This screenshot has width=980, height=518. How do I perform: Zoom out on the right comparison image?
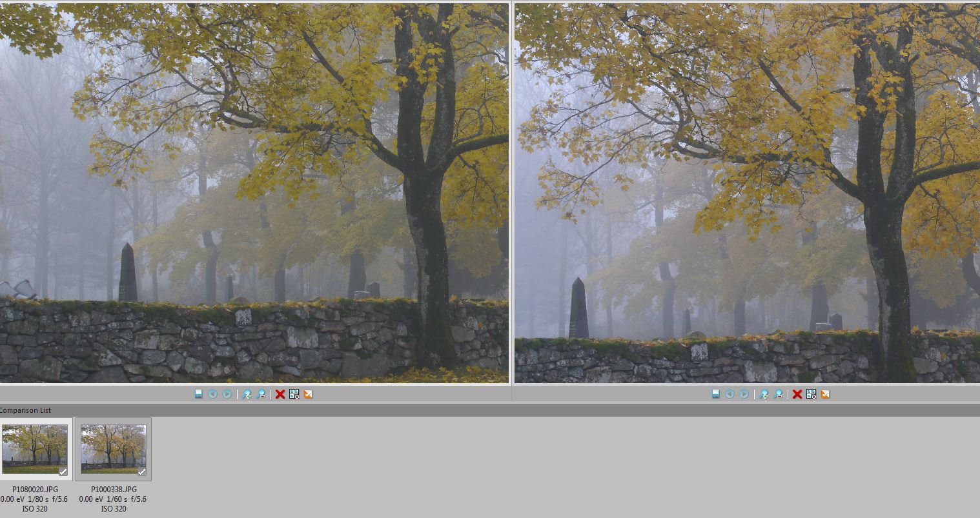point(778,394)
